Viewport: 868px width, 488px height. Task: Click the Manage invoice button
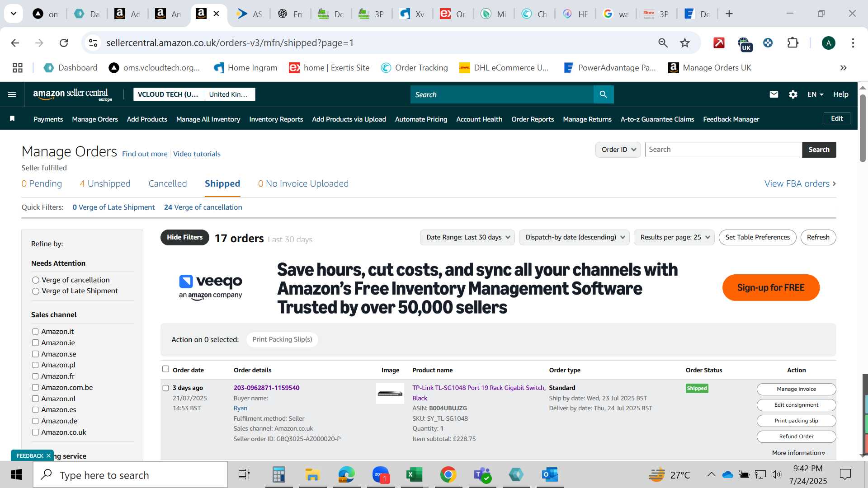[796, 389]
